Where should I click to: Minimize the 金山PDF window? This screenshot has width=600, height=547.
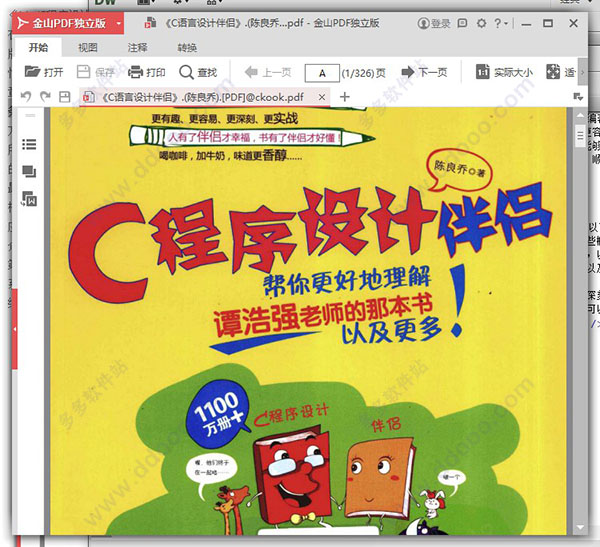527,24
